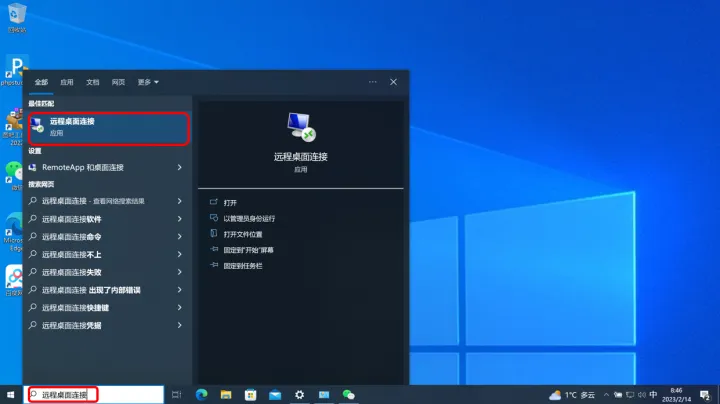Viewport: 720px width, 404px height.
Task: Open the 更多 dropdown
Action: pos(148,82)
